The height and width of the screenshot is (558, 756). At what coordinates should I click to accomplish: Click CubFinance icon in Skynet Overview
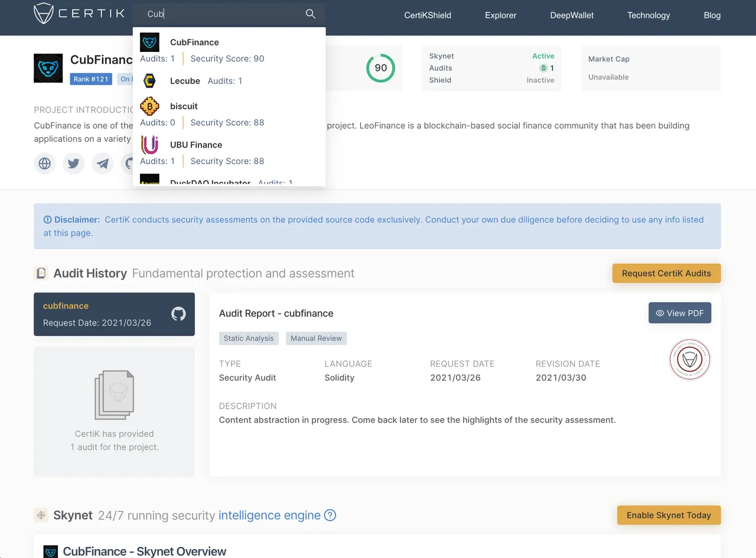[51, 552]
